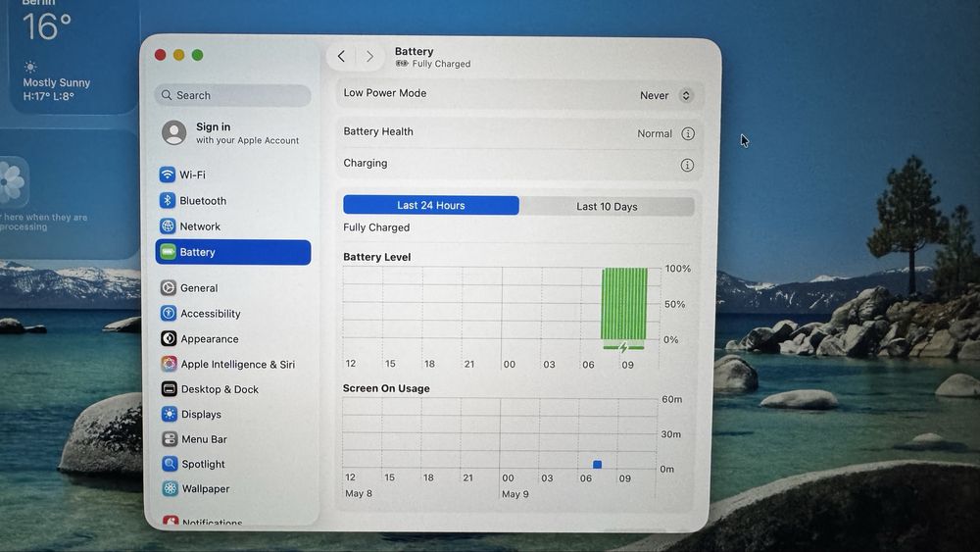Click Apple Intelligence & Siri icon
980x552 pixels.
click(169, 363)
